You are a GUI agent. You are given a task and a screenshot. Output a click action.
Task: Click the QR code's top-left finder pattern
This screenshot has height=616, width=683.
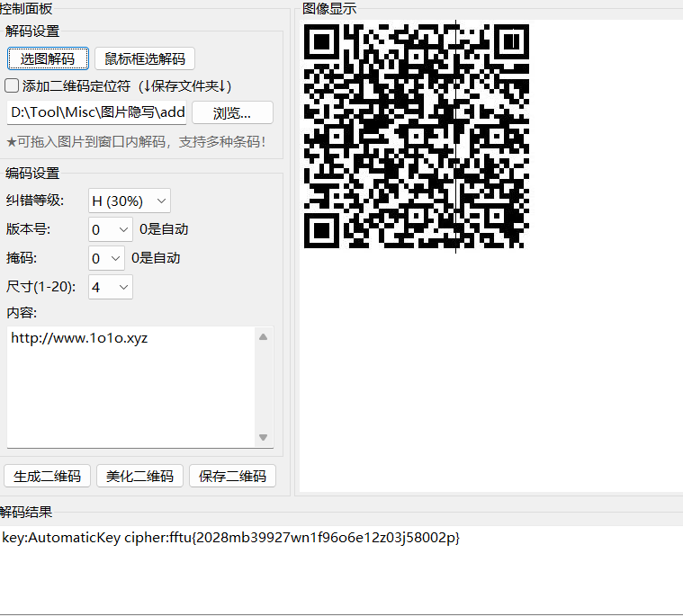coord(322,41)
